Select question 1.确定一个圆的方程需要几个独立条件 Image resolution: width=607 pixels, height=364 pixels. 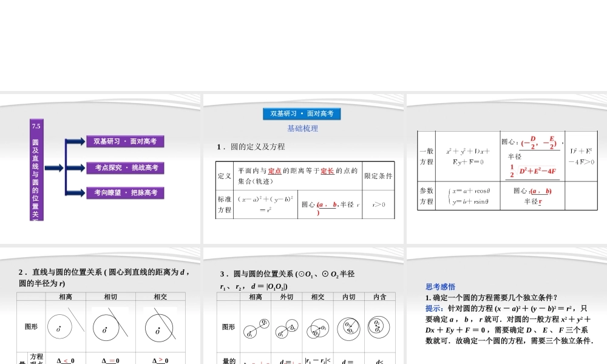click(491, 297)
